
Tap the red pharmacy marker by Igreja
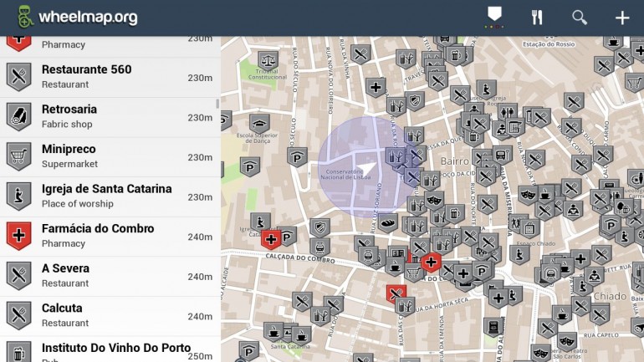(x=271, y=240)
